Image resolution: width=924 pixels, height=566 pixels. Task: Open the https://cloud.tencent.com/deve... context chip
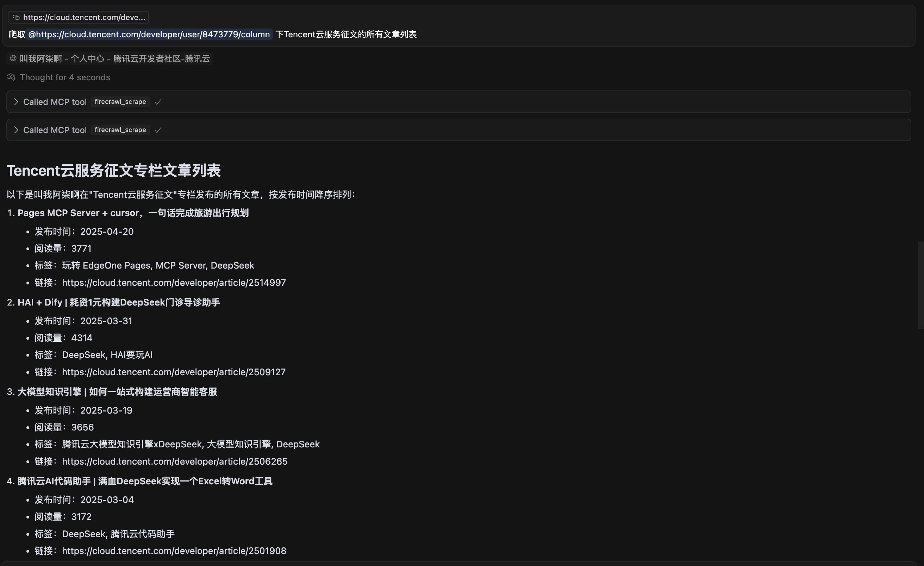pos(79,17)
